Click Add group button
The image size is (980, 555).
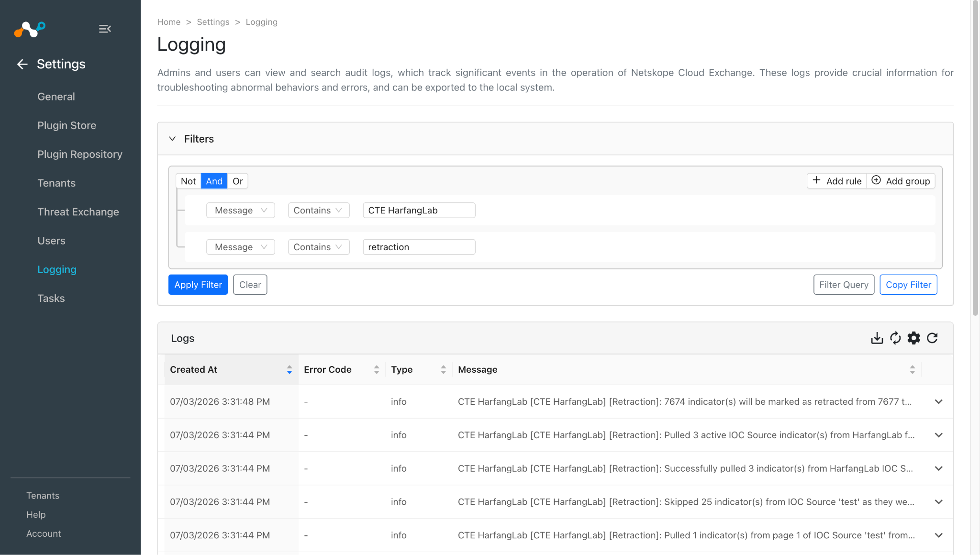click(901, 181)
